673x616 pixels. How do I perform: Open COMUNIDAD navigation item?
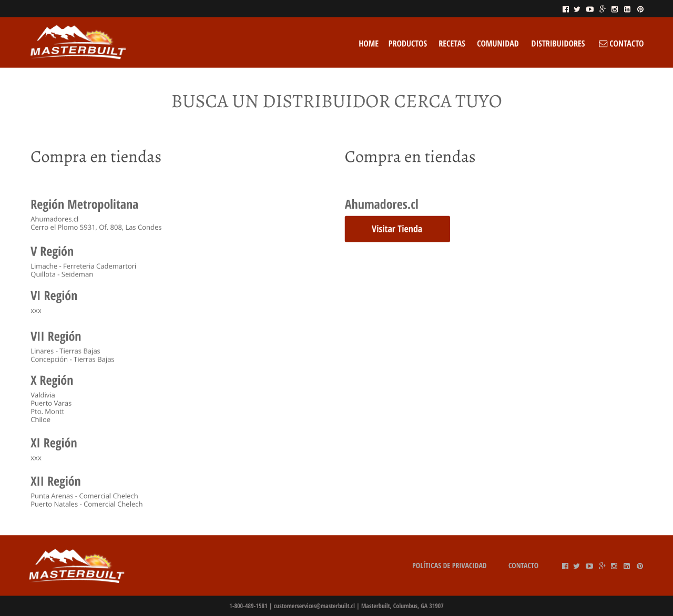click(497, 44)
